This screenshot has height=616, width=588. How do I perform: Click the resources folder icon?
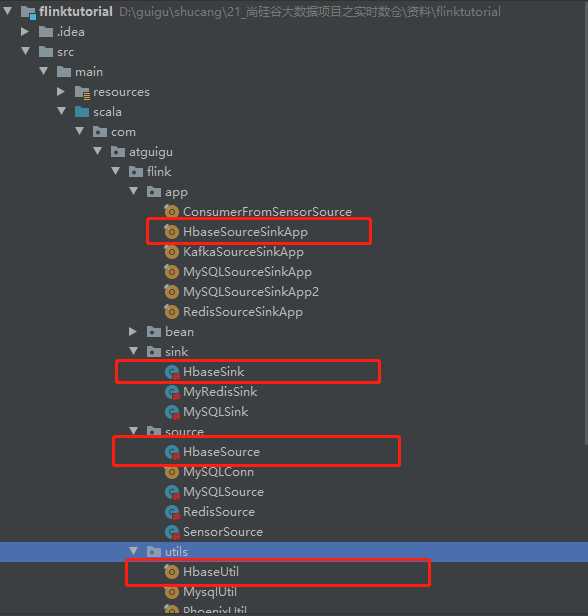click(x=82, y=92)
